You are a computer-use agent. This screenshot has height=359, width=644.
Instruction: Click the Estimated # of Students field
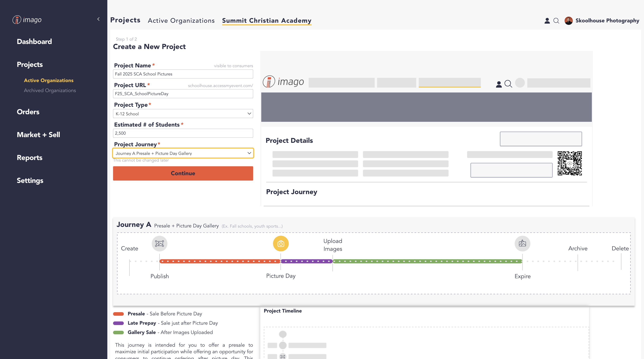point(183,133)
